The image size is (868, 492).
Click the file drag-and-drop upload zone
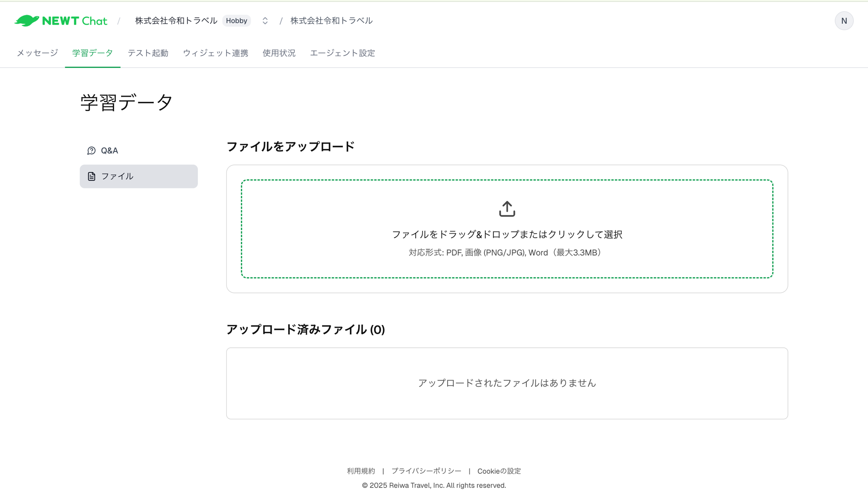tap(507, 228)
